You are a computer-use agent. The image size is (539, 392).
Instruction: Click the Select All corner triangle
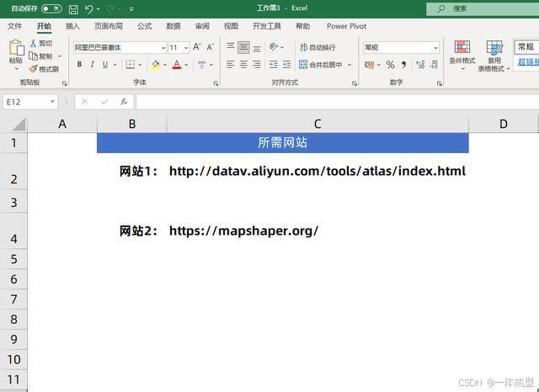19,124
